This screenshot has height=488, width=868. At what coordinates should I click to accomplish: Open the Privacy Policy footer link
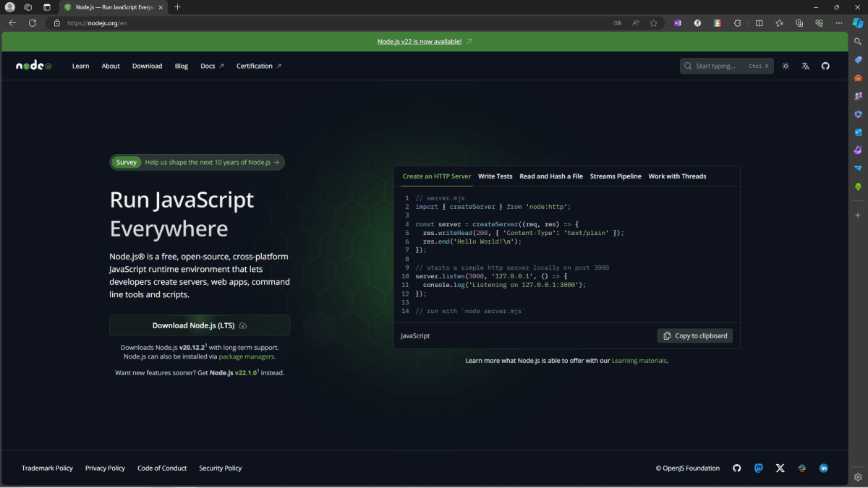point(105,468)
